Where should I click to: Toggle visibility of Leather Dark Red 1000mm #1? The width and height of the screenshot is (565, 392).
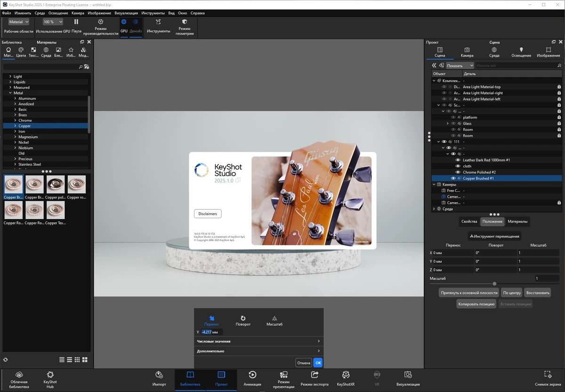(458, 160)
